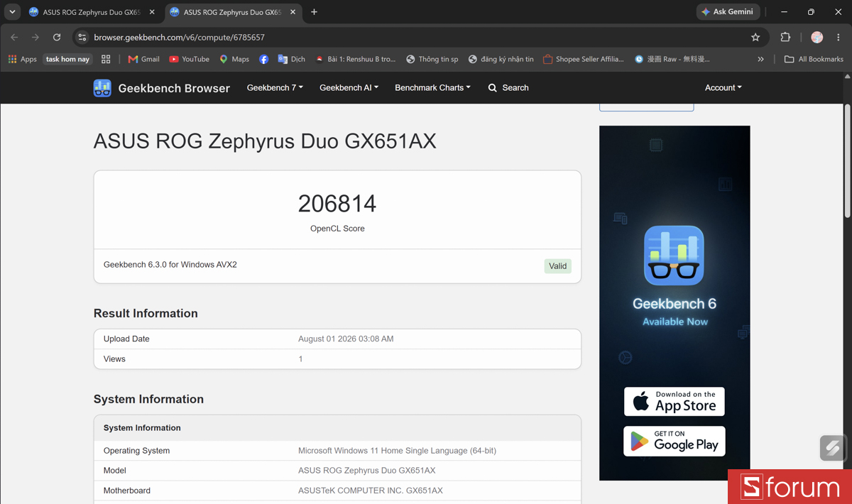This screenshot has height=504, width=852.
Task: Open the đăng ký nhận tin bookmark
Action: pos(501,59)
